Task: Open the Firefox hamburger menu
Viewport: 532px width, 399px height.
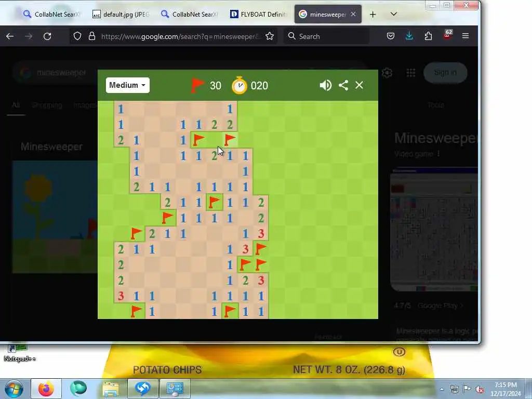Action: pyautogui.click(x=465, y=36)
